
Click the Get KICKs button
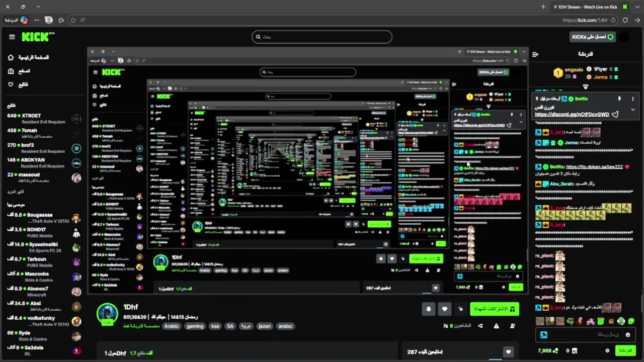[x=592, y=37]
